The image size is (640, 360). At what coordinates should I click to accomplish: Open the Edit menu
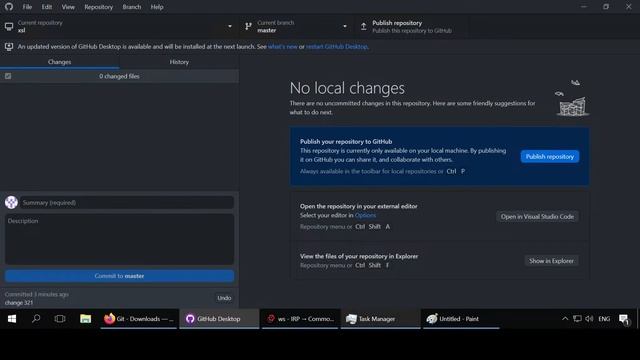coord(47,7)
